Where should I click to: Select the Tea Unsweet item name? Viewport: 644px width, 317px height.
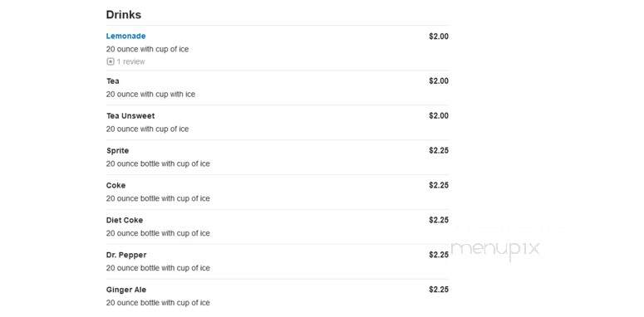tap(130, 115)
